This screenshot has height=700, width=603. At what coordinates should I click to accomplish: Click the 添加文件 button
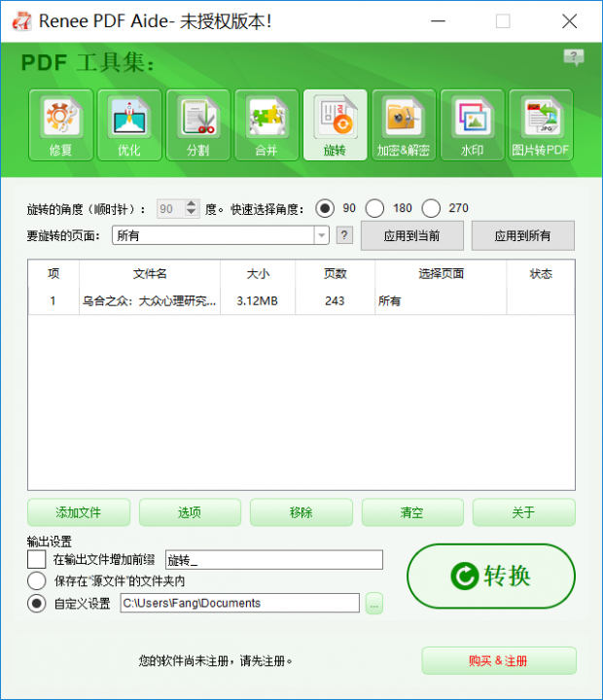click(79, 512)
